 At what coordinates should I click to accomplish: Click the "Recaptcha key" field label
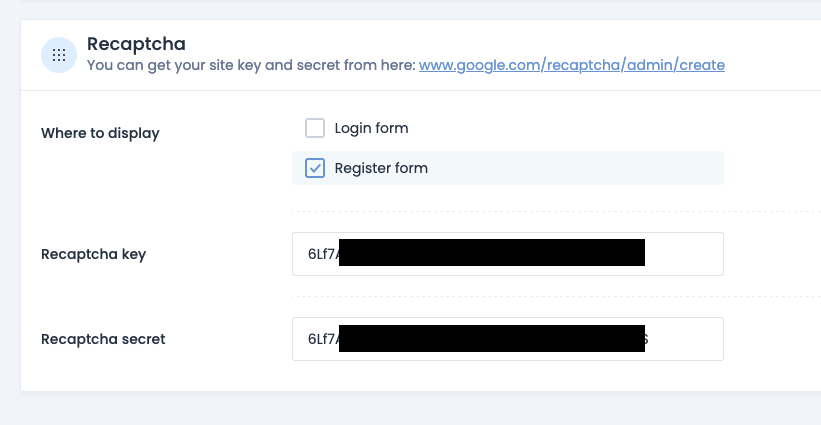tap(93, 254)
